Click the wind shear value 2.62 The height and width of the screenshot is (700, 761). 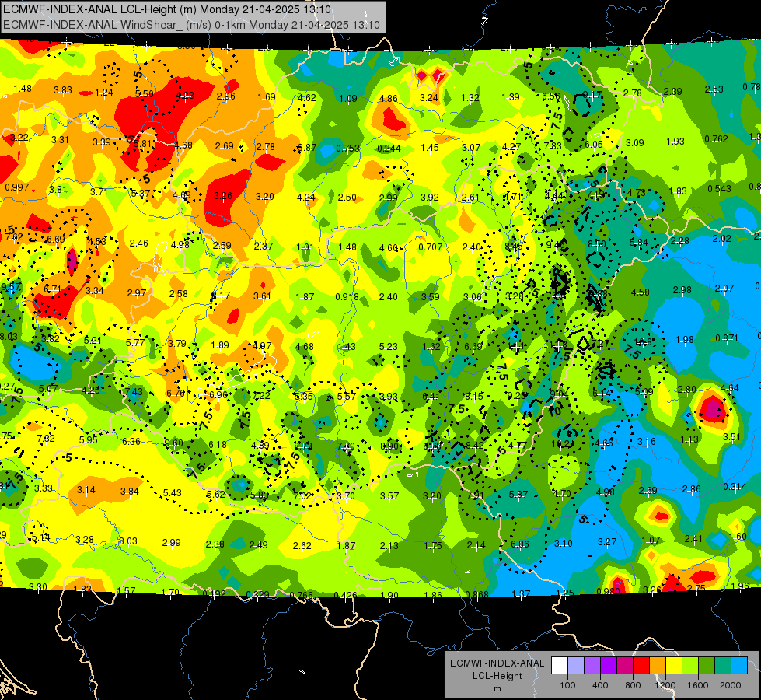point(302,546)
